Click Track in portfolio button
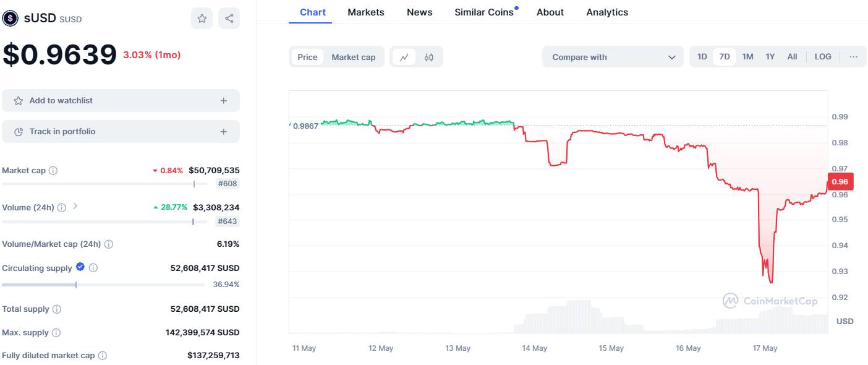Image resolution: width=868 pixels, height=365 pixels. coord(121,131)
